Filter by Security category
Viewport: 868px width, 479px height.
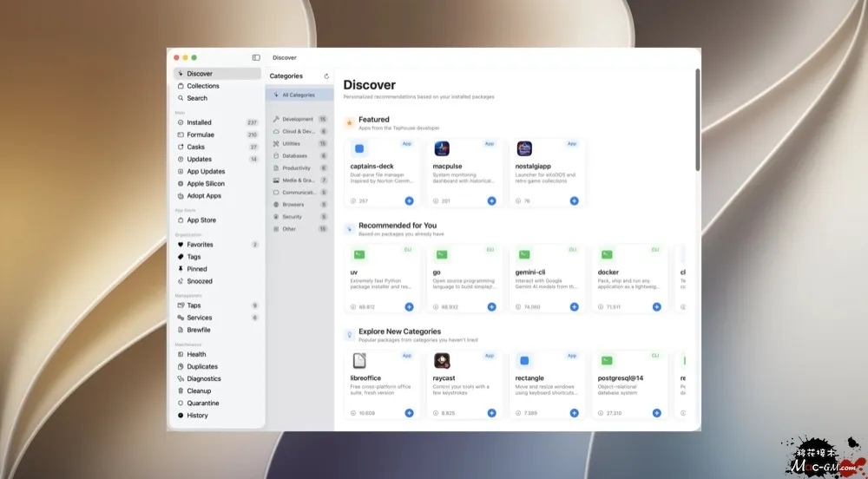coord(300,217)
